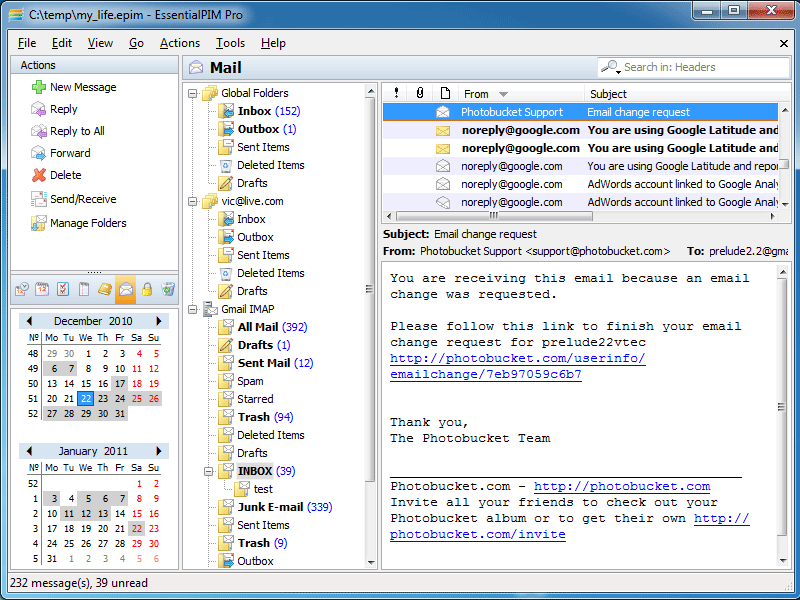Click the message list horizontal scrollbar thumb
800x600 pixels.
pos(494,216)
